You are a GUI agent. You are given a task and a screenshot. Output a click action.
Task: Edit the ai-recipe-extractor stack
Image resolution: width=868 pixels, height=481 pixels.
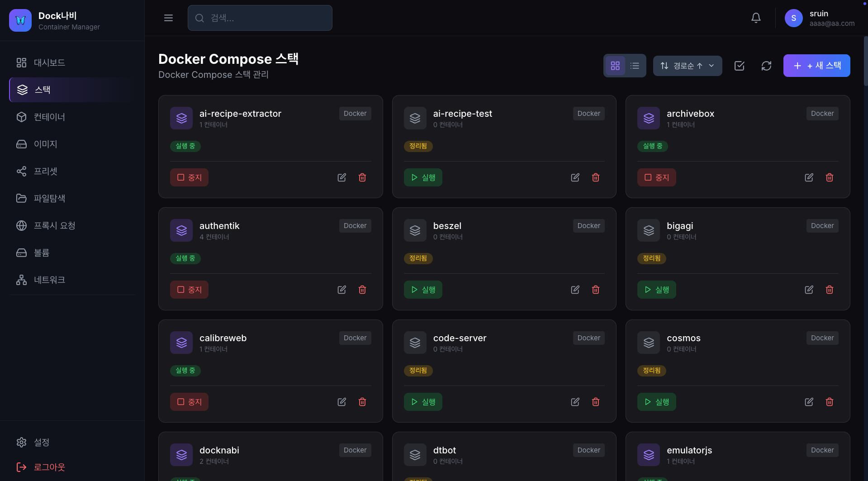[342, 177]
